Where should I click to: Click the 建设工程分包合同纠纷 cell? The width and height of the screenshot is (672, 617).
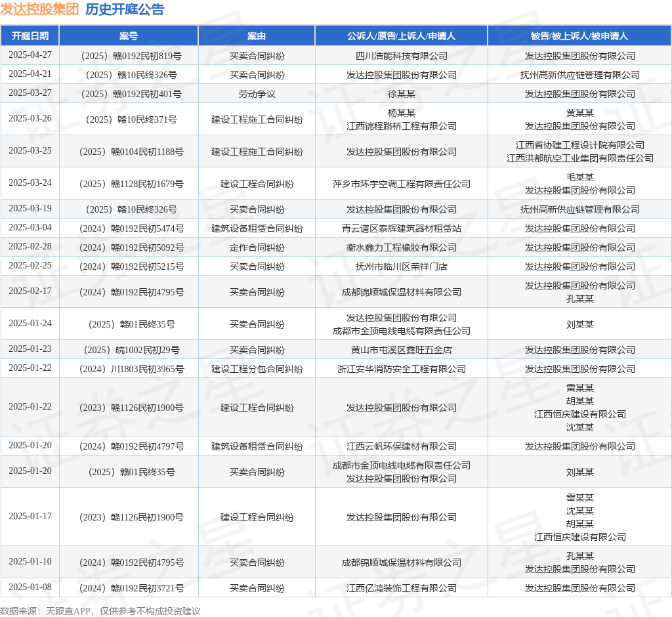pyautogui.click(x=257, y=369)
